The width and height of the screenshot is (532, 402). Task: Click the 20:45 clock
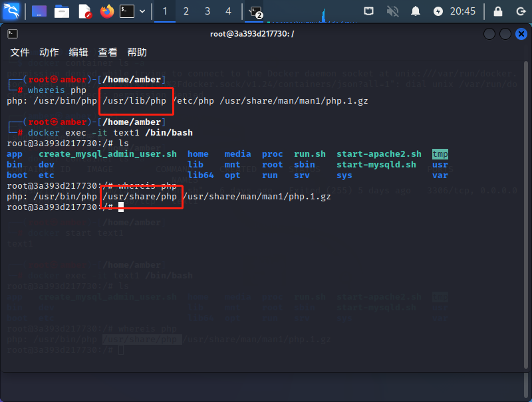pos(463,11)
